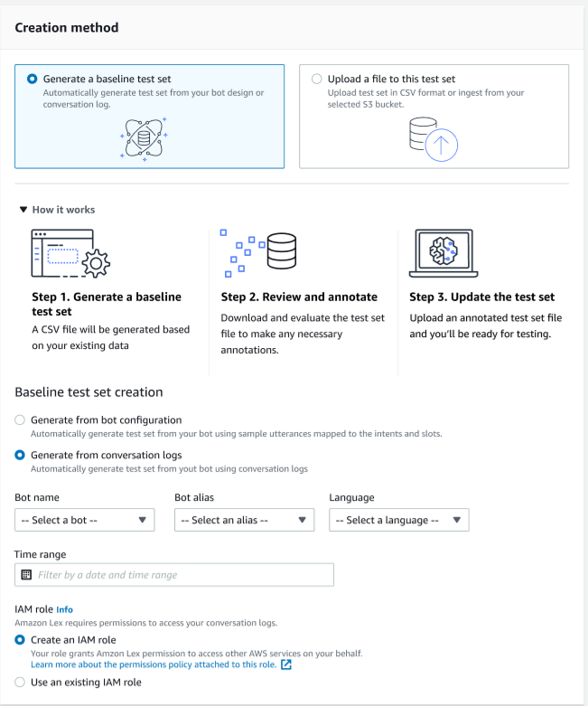Click the Time range filter input field
The image size is (588, 706).
pos(181,575)
